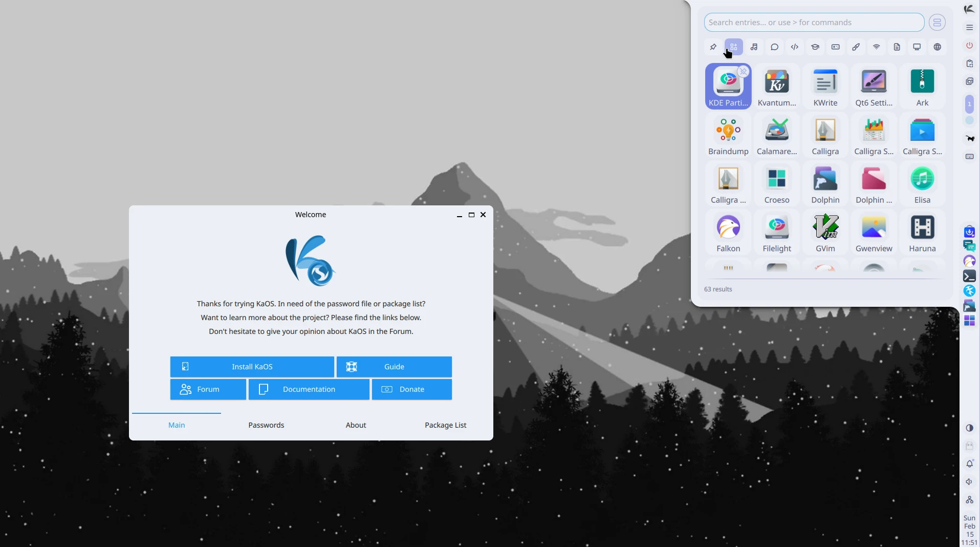Open the Ark archive tool
980x547 pixels.
click(922, 86)
